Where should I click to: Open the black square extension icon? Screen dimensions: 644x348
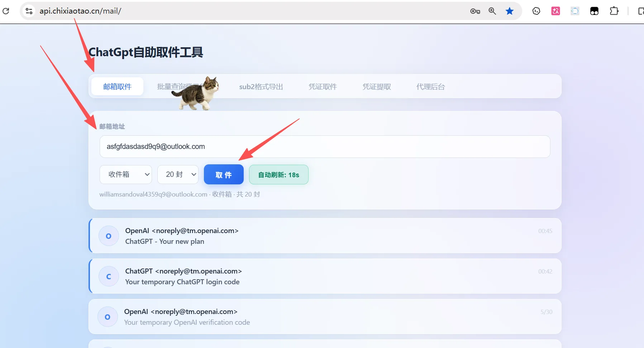pos(594,11)
